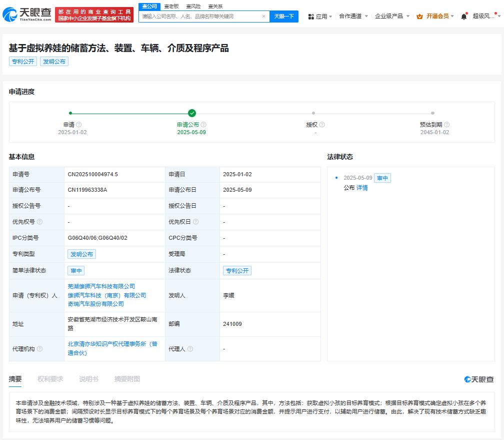
Task: Click 详情 link in legal status
Action: coord(362,188)
